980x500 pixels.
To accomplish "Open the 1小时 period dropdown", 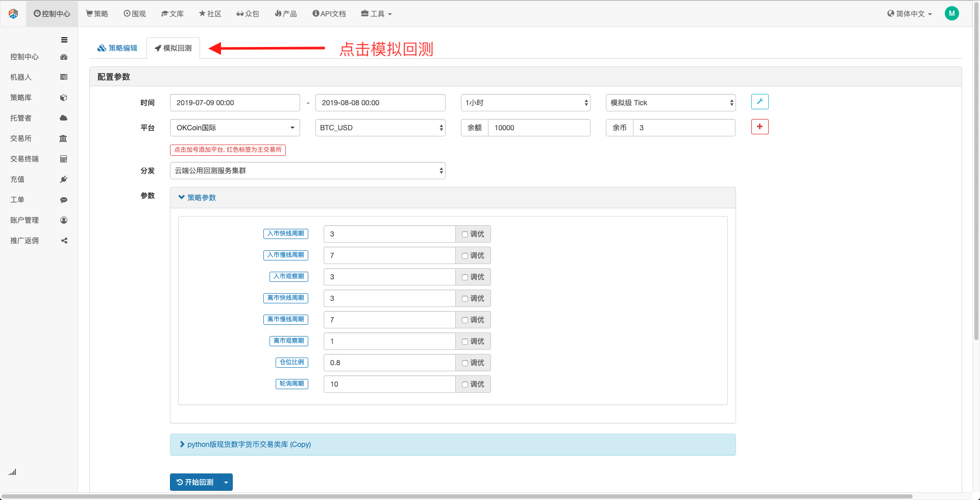I will pos(525,103).
